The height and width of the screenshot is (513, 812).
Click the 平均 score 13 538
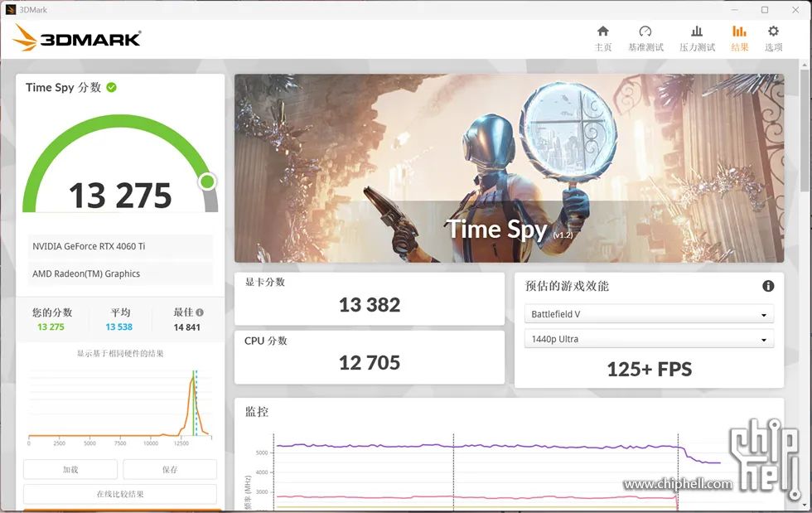pyautogui.click(x=119, y=327)
